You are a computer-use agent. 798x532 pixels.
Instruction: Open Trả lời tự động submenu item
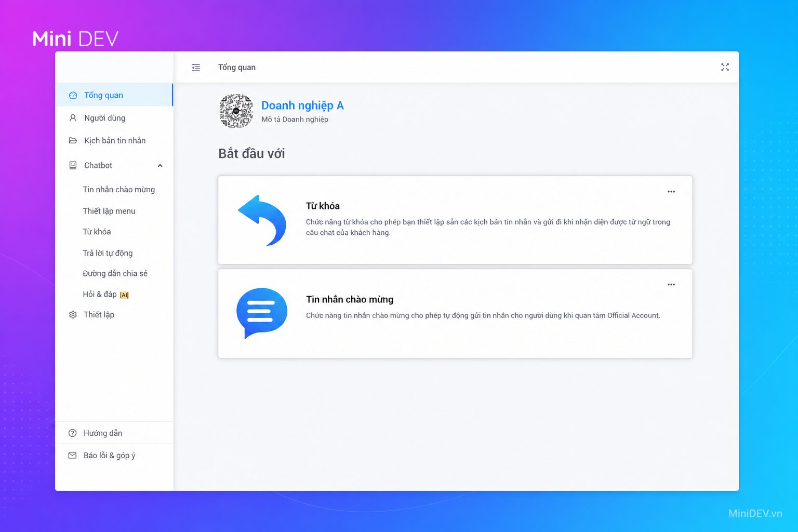coord(108,253)
